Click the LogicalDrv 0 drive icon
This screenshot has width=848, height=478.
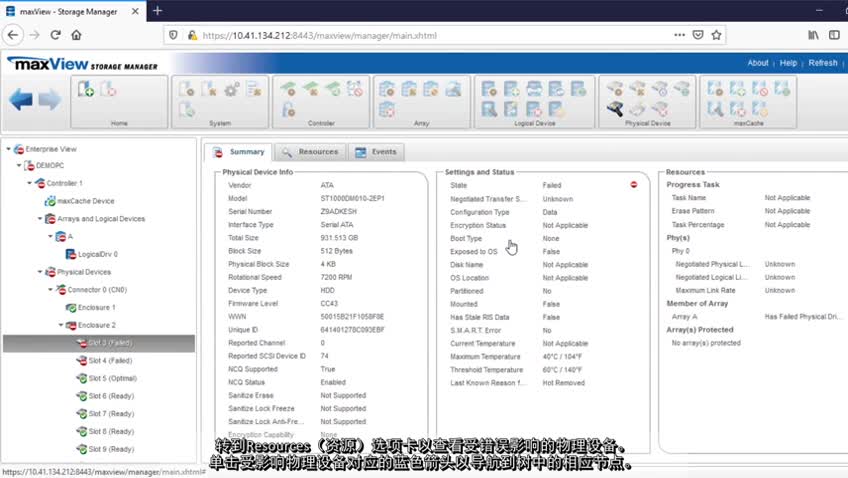point(70,254)
